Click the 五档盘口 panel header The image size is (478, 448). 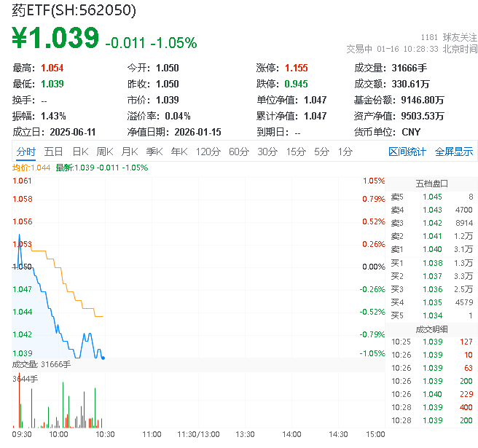(431, 183)
